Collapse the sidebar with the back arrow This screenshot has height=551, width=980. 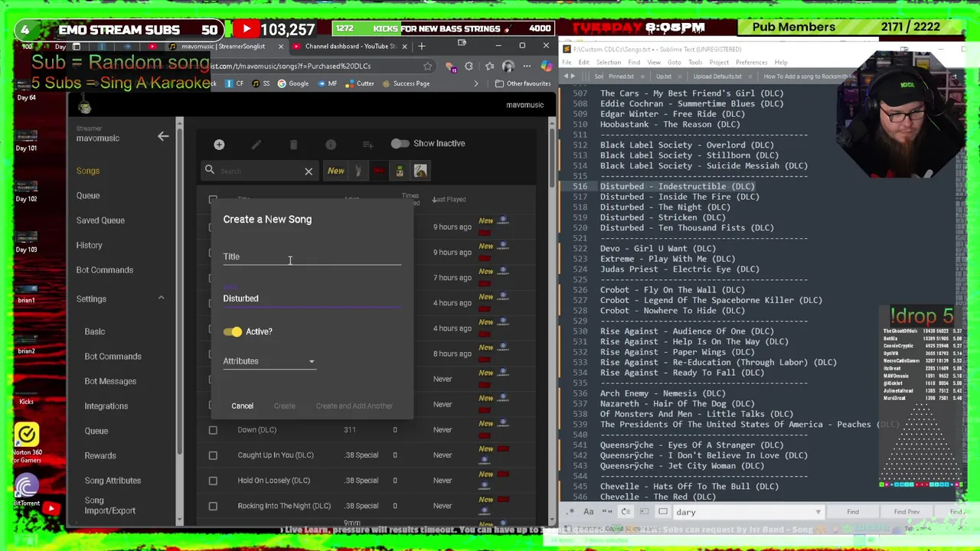pos(163,136)
